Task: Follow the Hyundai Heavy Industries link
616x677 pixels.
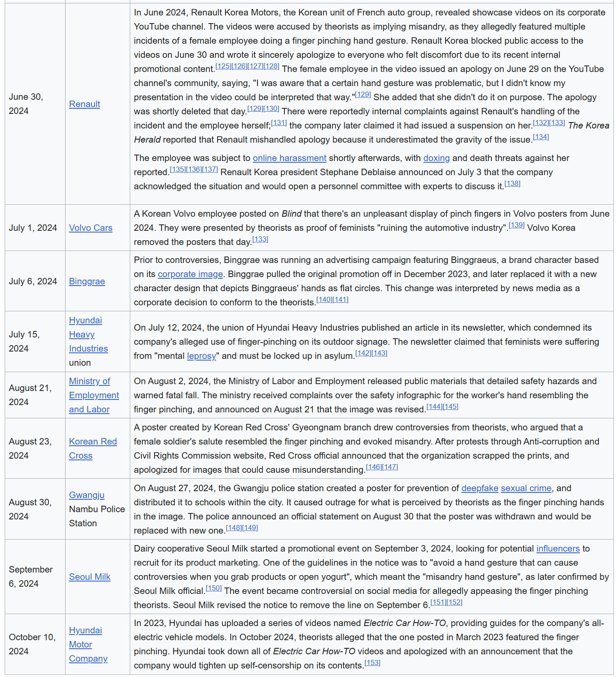Action: click(x=88, y=334)
